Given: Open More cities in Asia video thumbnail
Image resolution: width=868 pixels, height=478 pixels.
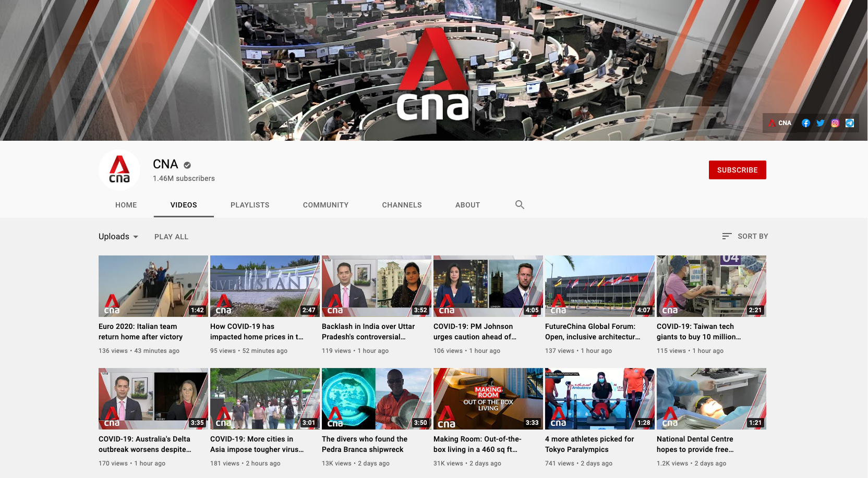Looking at the screenshot, I should coord(265,399).
